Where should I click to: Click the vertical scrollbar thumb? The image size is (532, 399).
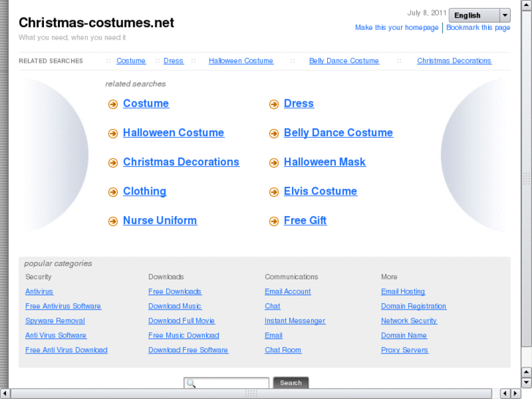pos(527,179)
